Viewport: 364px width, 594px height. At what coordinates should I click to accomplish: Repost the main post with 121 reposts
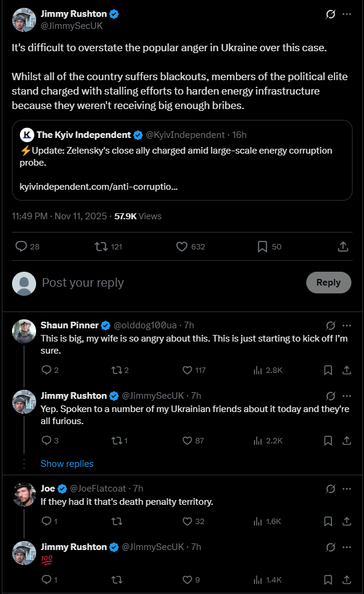click(x=102, y=246)
